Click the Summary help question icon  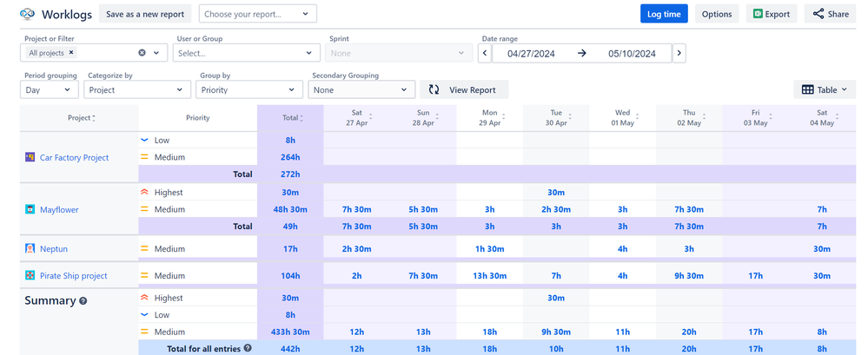[x=83, y=301]
